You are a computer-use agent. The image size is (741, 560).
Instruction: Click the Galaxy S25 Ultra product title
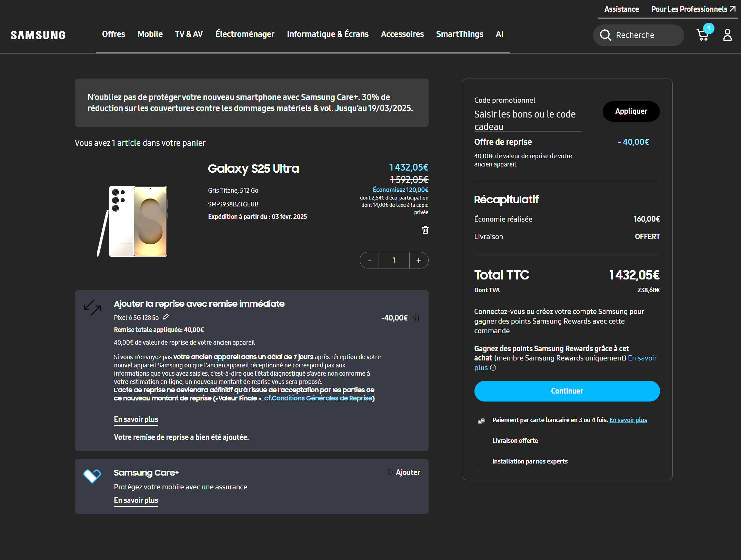tap(253, 169)
